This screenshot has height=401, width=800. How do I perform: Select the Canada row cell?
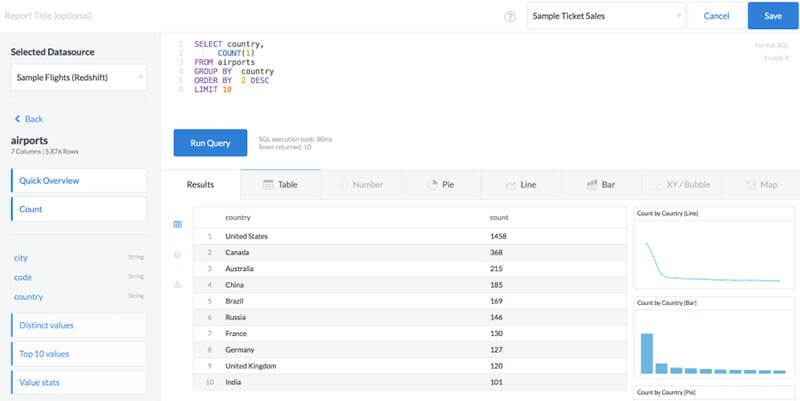click(237, 253)
